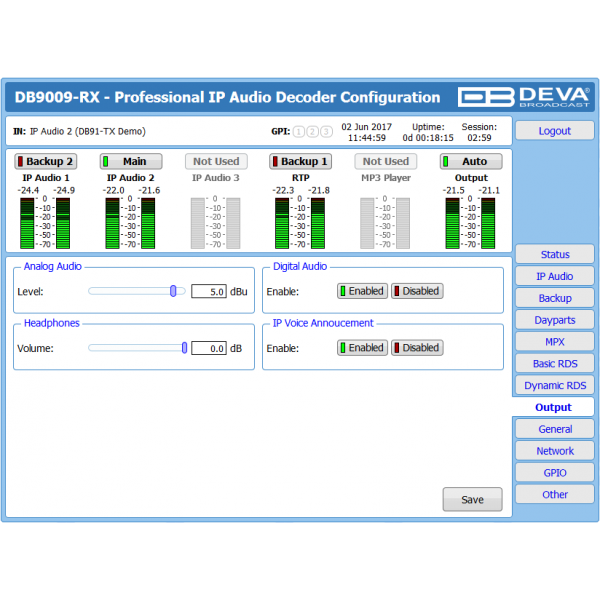Viewport: 600px width, 600px height.
Task: Switch to the MPX page
Action: coord(554,342)
